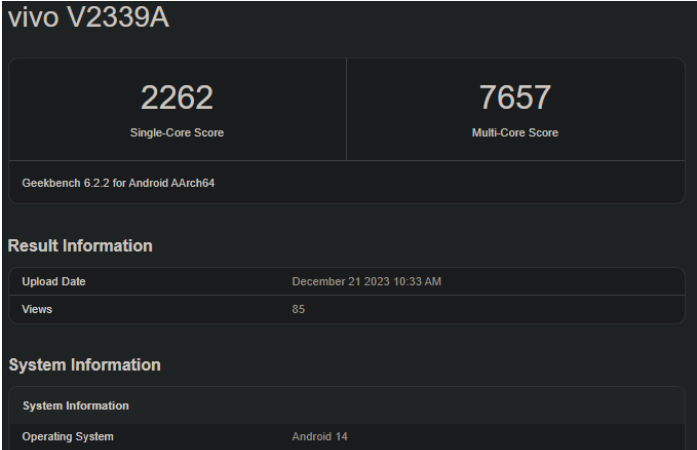Select the multi-core score value 7657

click(515, 97)
